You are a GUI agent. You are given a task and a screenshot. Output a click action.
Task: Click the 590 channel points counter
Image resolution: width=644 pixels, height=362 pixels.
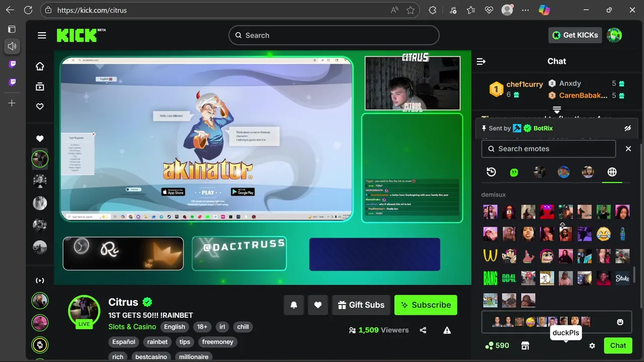(497, 345)
